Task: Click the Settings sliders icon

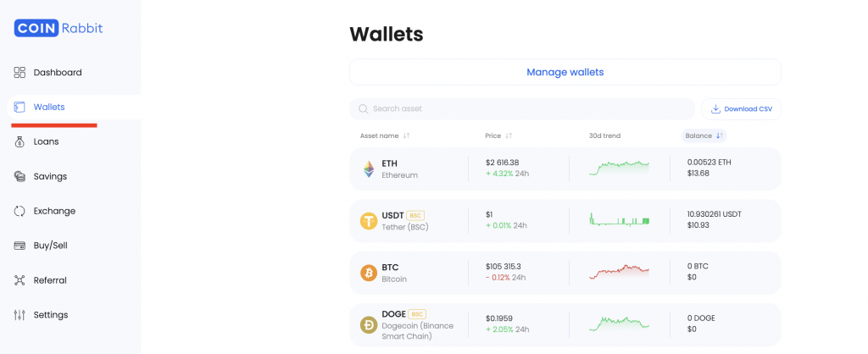Action: (x=19, y=315)
